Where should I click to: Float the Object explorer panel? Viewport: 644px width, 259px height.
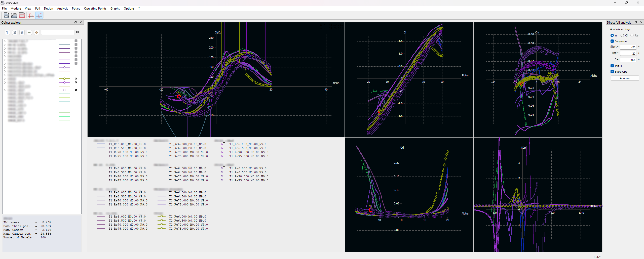[x=75, y=22]
